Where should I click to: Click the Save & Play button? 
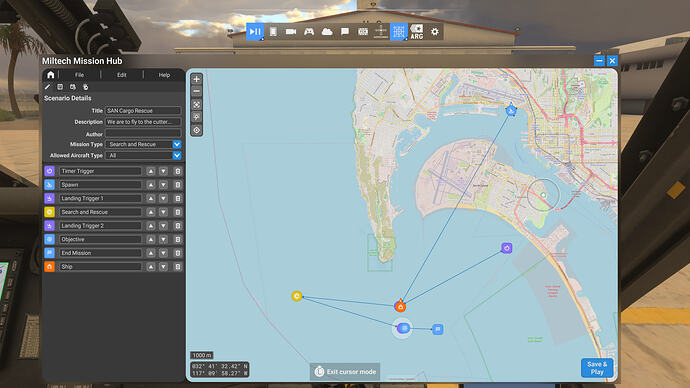click(597, 368)
